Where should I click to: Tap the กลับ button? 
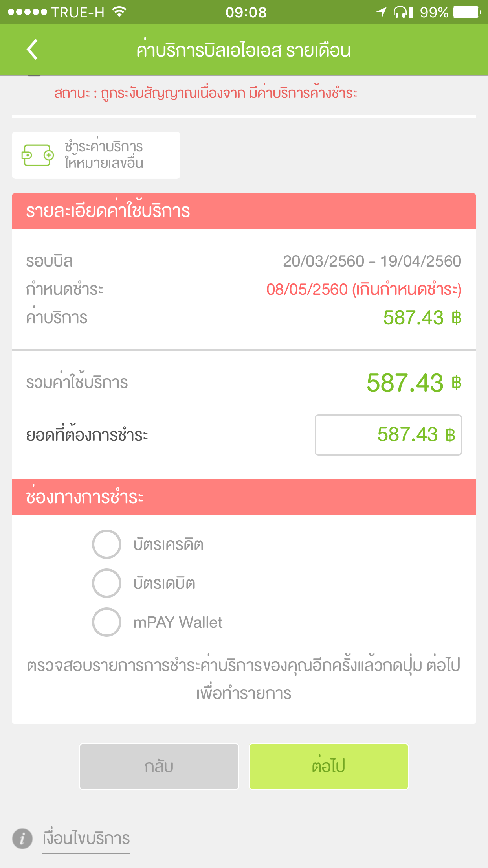pyautogui.click(x=159, y=767)
